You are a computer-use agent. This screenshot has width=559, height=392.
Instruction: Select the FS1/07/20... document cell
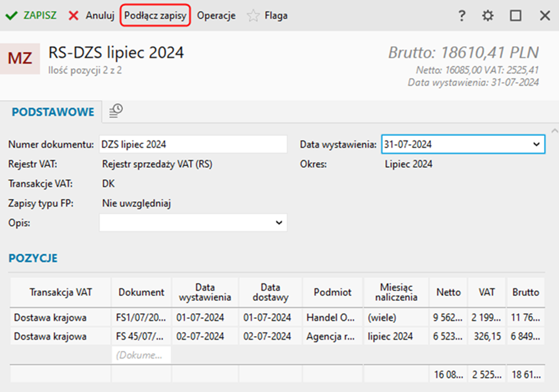[x=141, y=318]
